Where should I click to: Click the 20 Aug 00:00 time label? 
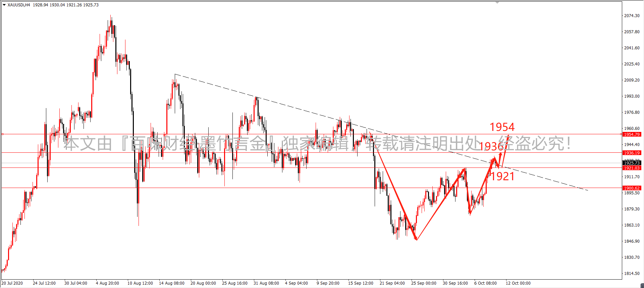point(203,283)
